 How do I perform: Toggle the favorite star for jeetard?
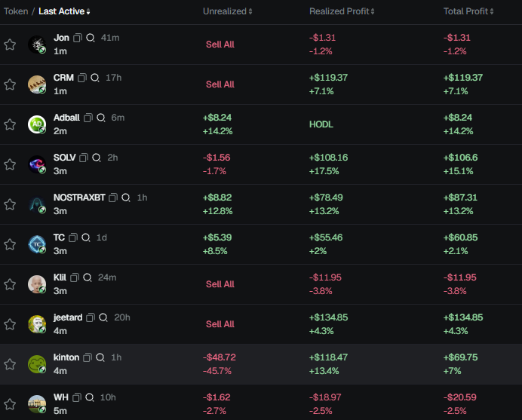[x=10, y=324]
